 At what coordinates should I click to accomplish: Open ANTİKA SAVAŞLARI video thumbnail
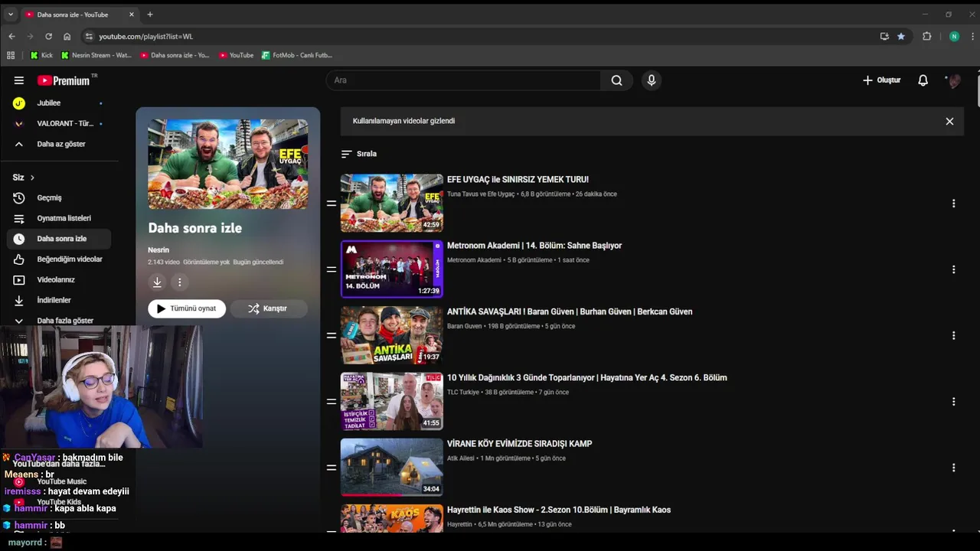point(391,335)
